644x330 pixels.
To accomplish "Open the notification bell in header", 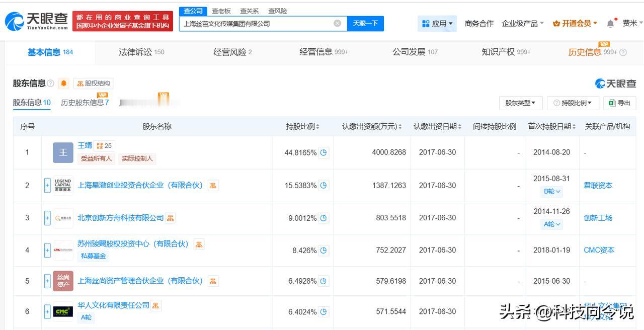I will pyautogui.click(x=610, y=24).
